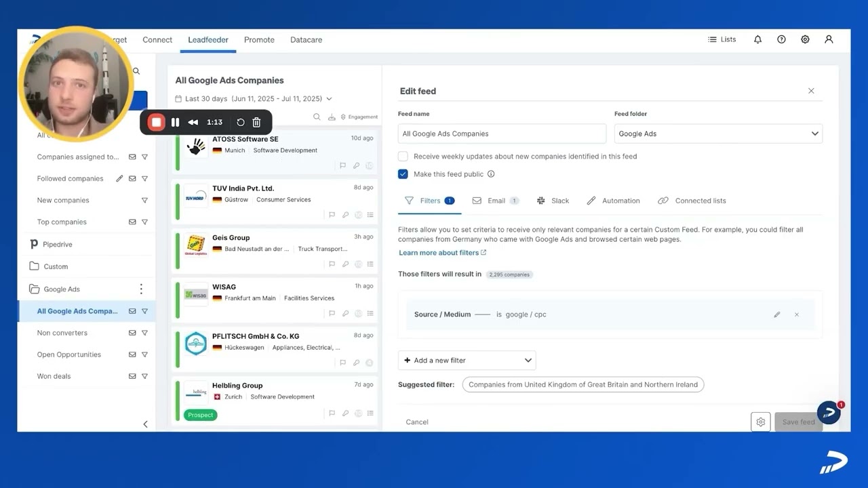Image resolution: width=868 pixels, height=488 pixels.
Task: Close the Edit feed panel
Action: [811, 91]
